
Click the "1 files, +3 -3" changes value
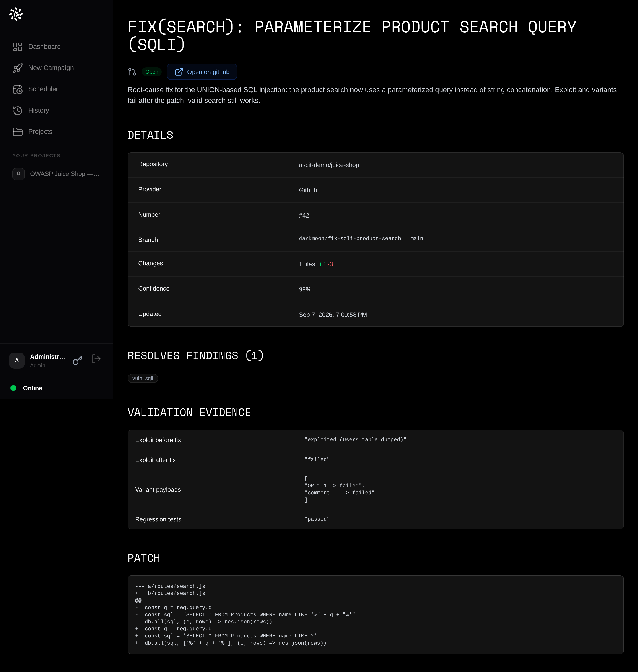point(316,264)
